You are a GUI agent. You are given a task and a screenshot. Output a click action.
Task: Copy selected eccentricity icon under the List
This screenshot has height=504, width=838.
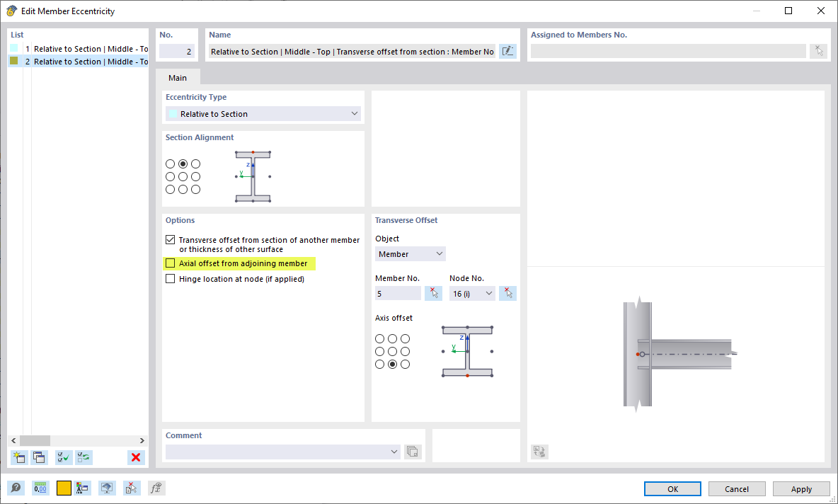[x=39, y=457]
